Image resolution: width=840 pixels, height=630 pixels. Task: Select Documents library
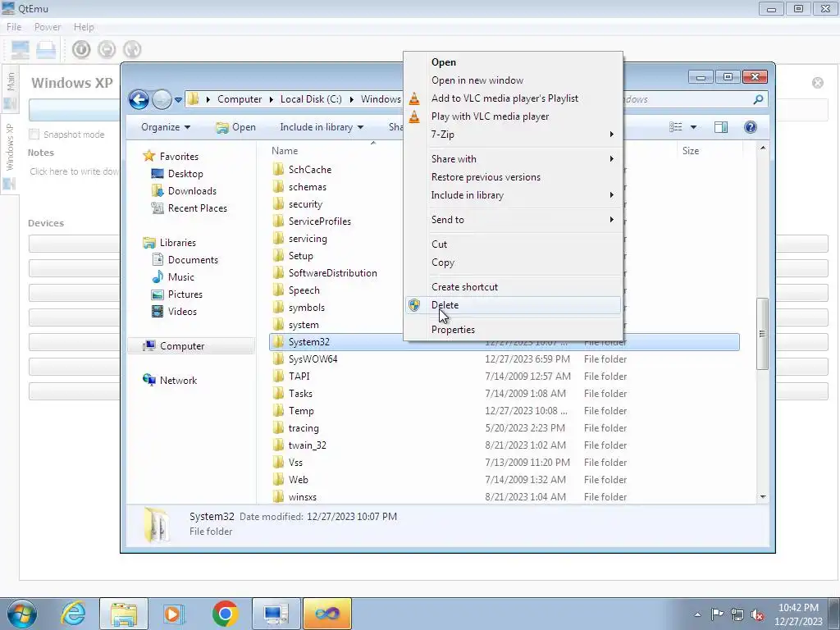(193, 260)
